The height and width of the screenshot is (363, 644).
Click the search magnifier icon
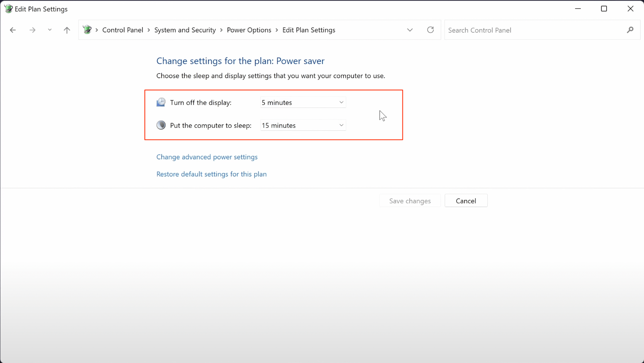[630, 30]
